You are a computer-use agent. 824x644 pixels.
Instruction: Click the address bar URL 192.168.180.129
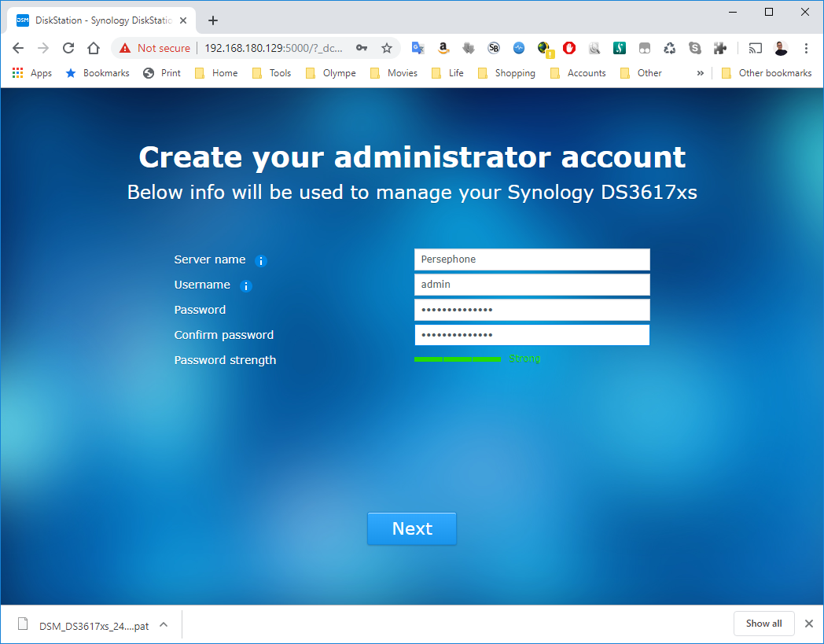coord(274,49)
